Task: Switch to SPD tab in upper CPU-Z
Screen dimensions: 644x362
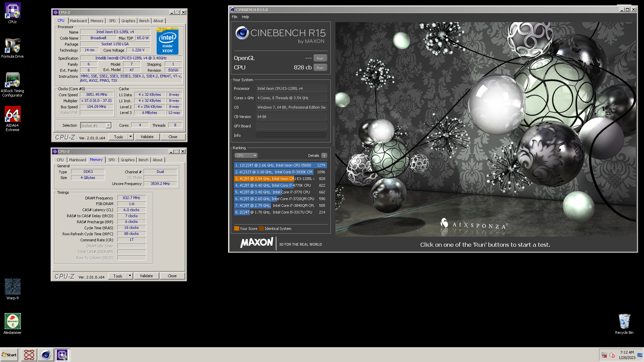Action: tap(112, 21)
